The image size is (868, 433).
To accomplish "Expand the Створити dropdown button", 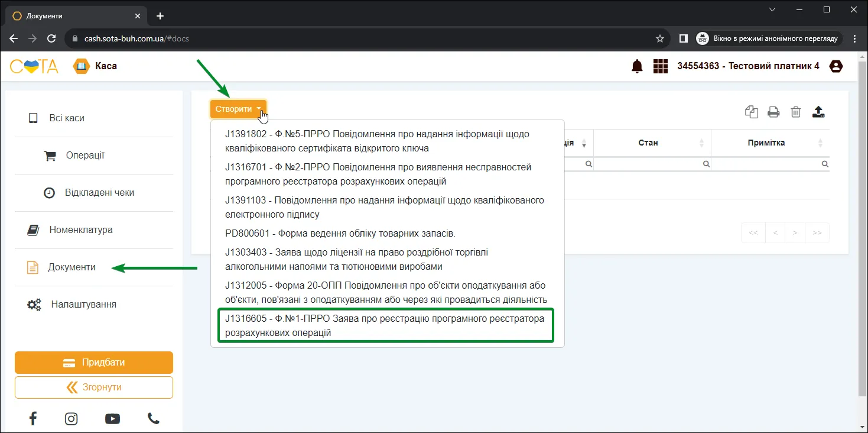I will (x=239, y=109).
